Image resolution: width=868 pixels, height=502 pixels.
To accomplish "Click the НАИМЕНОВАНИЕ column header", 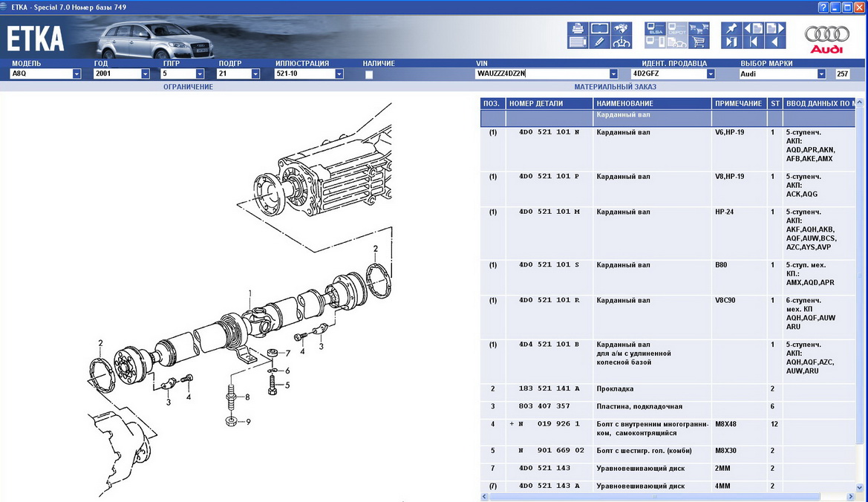I will pyautogui.click(x=651, y=103).
